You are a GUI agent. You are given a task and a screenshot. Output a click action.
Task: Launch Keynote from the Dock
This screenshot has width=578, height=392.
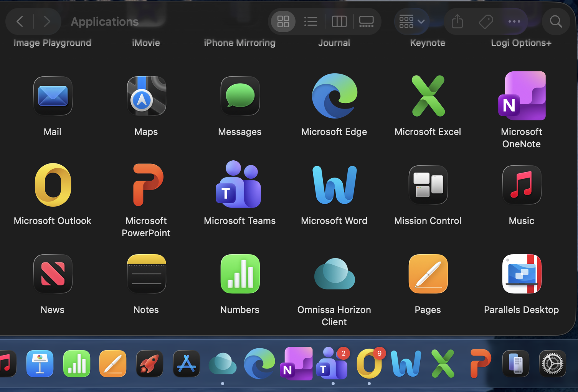click(x=40, y=364)
